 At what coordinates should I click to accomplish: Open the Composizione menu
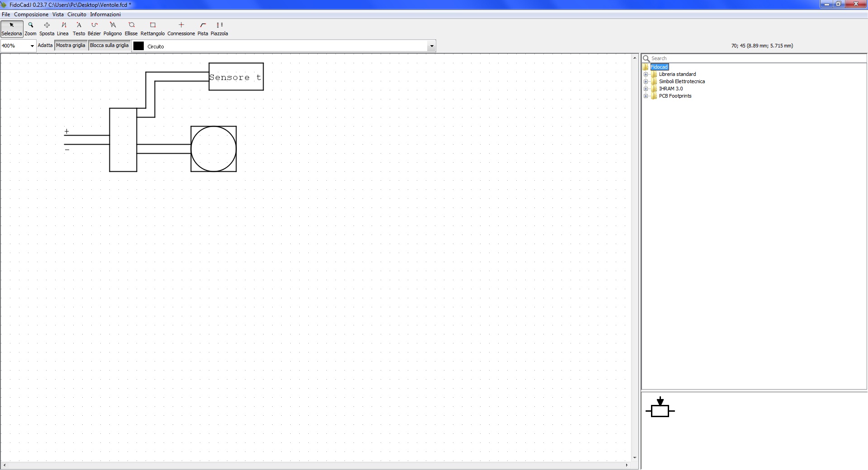tap(31, 14)
